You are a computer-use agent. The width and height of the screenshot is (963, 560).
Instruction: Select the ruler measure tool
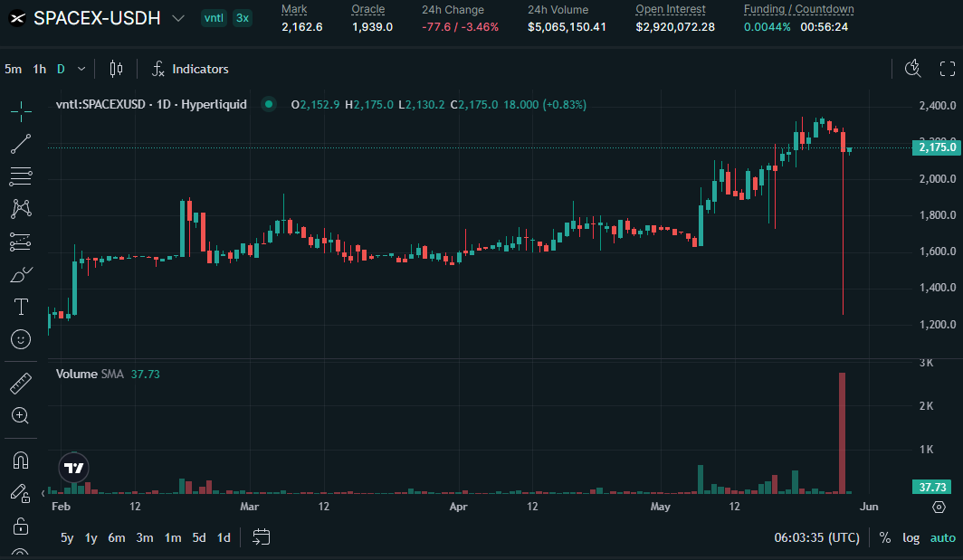coord(21,384)
